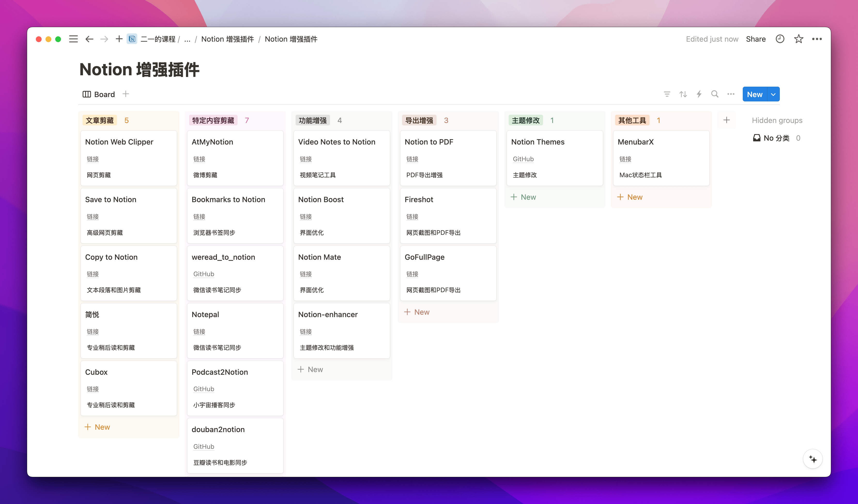This screenshot has height=504, width=858.
Task: Go forward with the right arrow
Action: pos(104,39)
